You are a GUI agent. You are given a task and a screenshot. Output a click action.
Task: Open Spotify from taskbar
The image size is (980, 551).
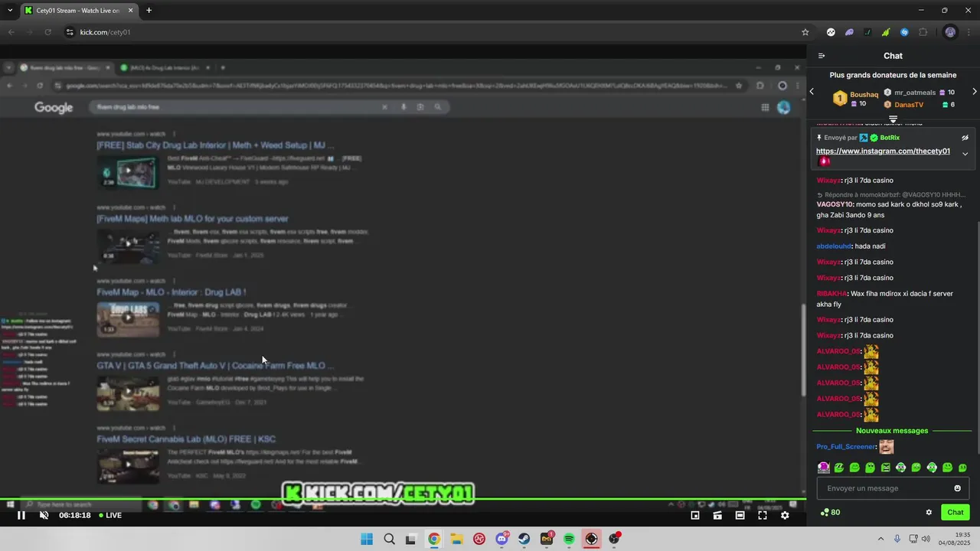569,539
